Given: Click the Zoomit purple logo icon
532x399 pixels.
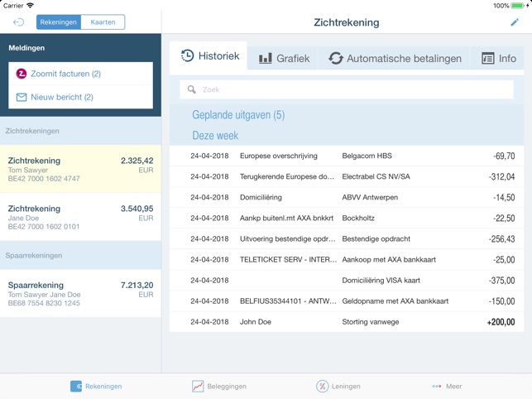Looking at the screenshot, I should [x=22, y=74].
